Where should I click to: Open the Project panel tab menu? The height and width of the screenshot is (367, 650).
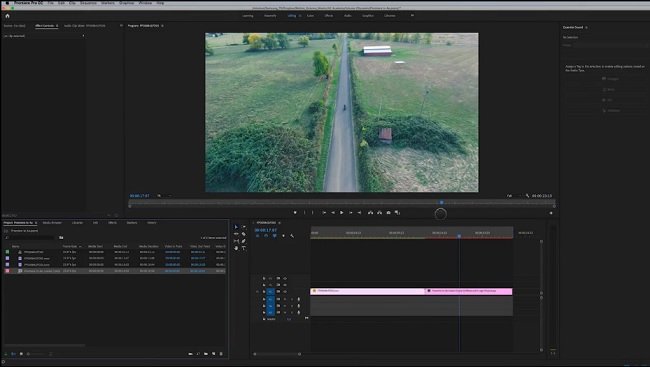36,223
